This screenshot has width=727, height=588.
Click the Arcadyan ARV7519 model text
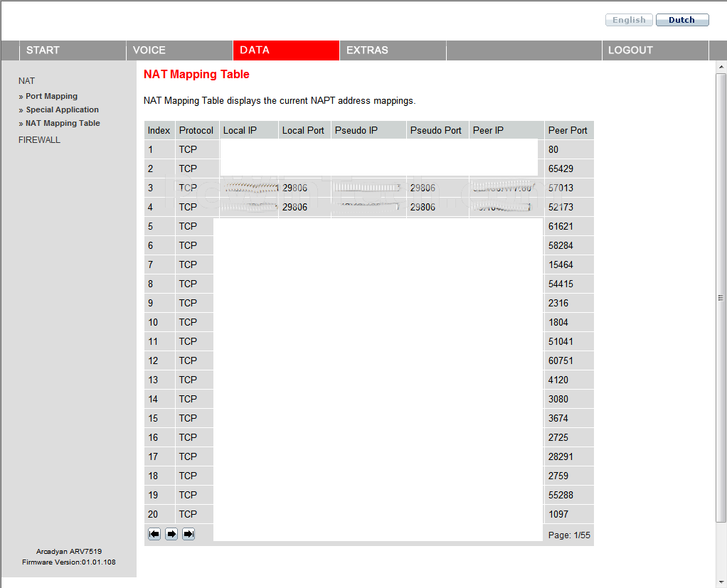click(x=69, y=552)
